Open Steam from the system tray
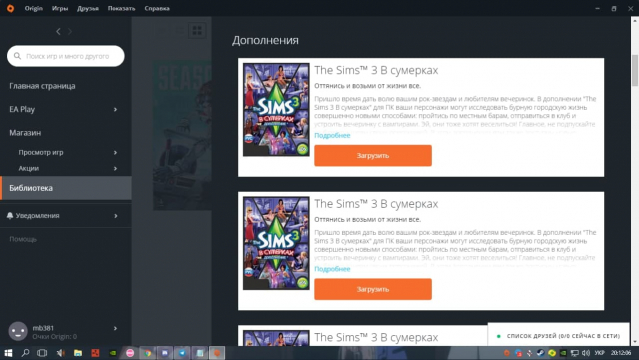Image resolution: width=639 pixels, height=360 pixels. pyautogui.click(x=540, y=353)
